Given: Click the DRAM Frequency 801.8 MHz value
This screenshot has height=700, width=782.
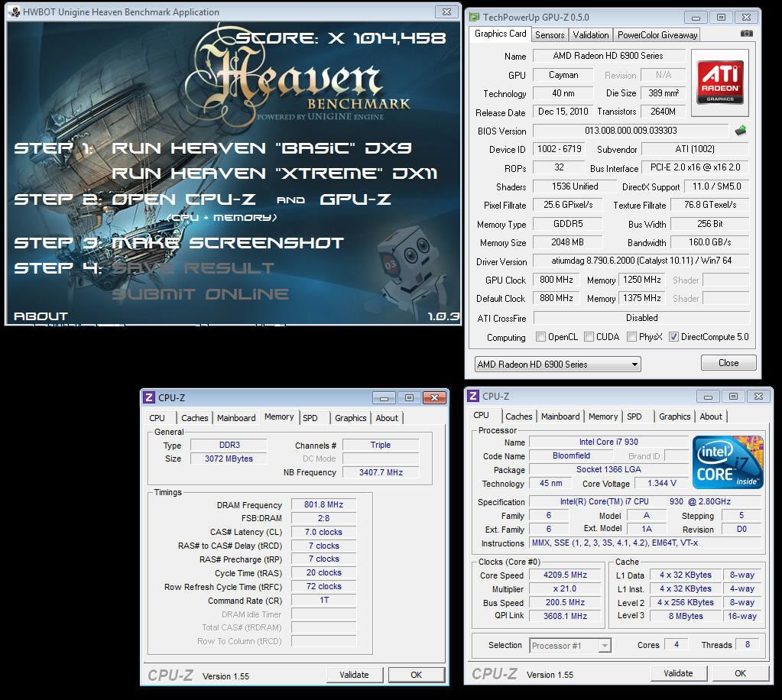Looking at the screenshot, I should [323, 504].
